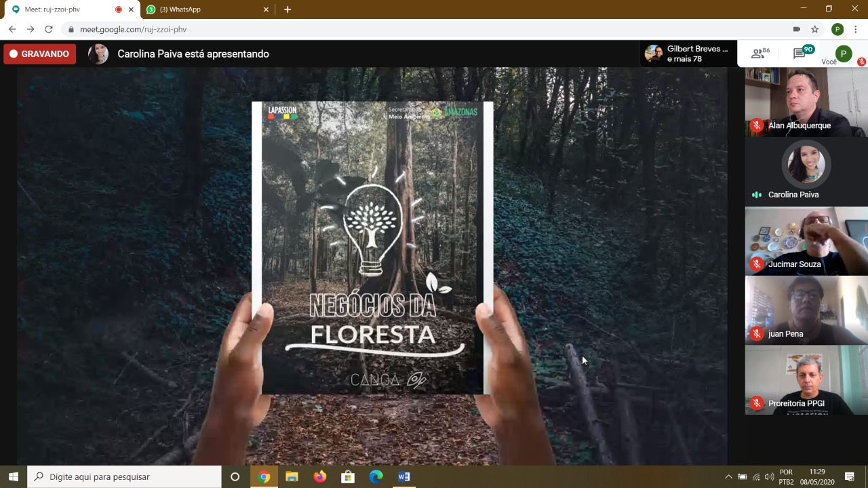The width and height of the screenshot is (868, 488).
Task: Switch to the WhatsApp tab
Action: coord(203,9)
